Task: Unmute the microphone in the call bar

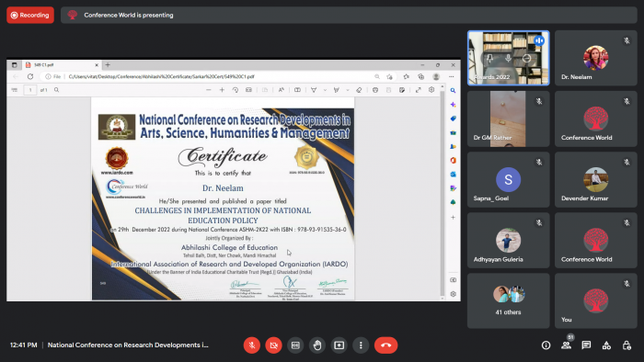Action: pyautogui.click(x=252, y=345)
